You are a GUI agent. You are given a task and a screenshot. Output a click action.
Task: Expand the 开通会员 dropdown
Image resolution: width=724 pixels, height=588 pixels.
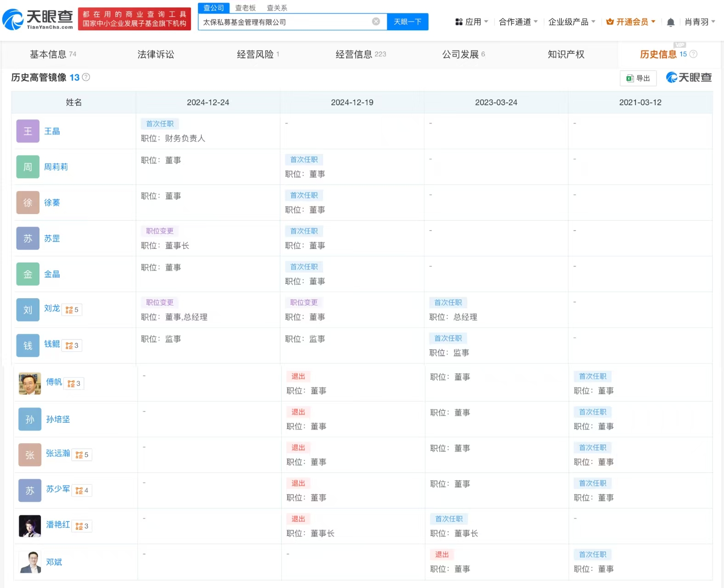[x=631, y=22]
